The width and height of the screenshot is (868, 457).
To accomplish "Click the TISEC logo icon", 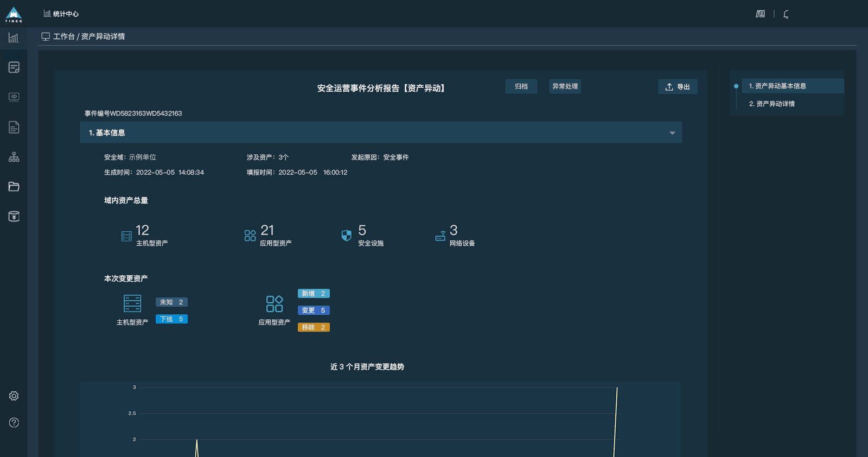I will [x=14, y=15].
